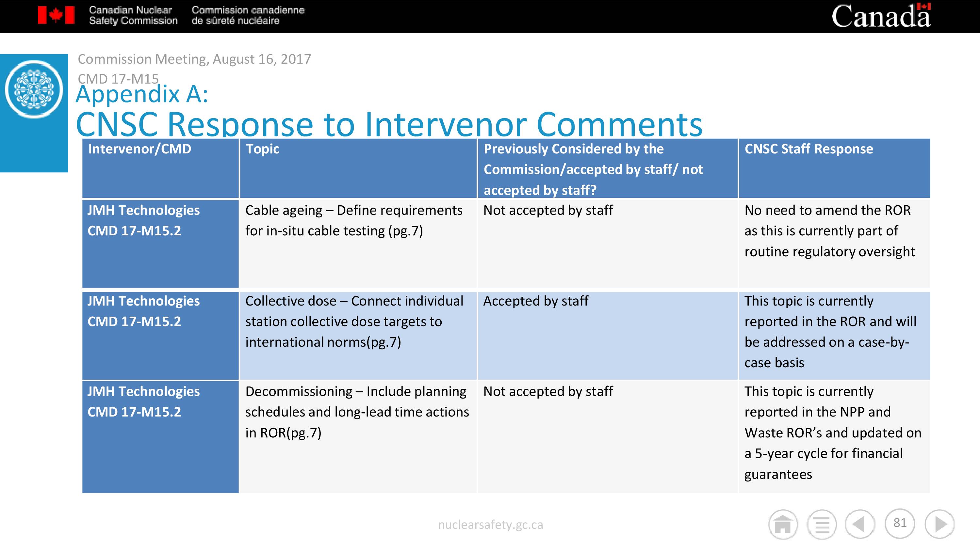Click 'Previously Considered by the Commission' header

[608, 168]
